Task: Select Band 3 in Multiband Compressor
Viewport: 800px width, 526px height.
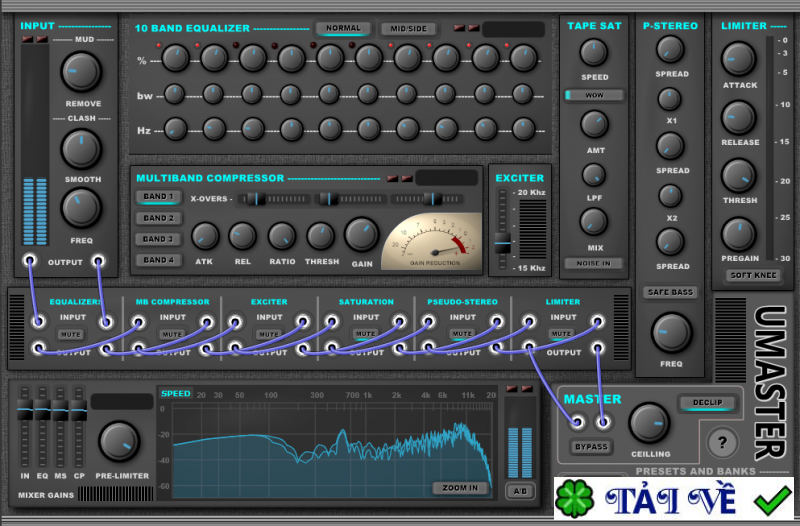Action: point(158,239)
